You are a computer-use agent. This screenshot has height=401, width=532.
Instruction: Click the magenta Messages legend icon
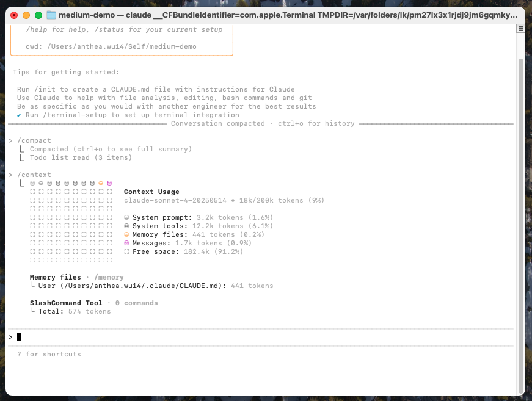126,243
